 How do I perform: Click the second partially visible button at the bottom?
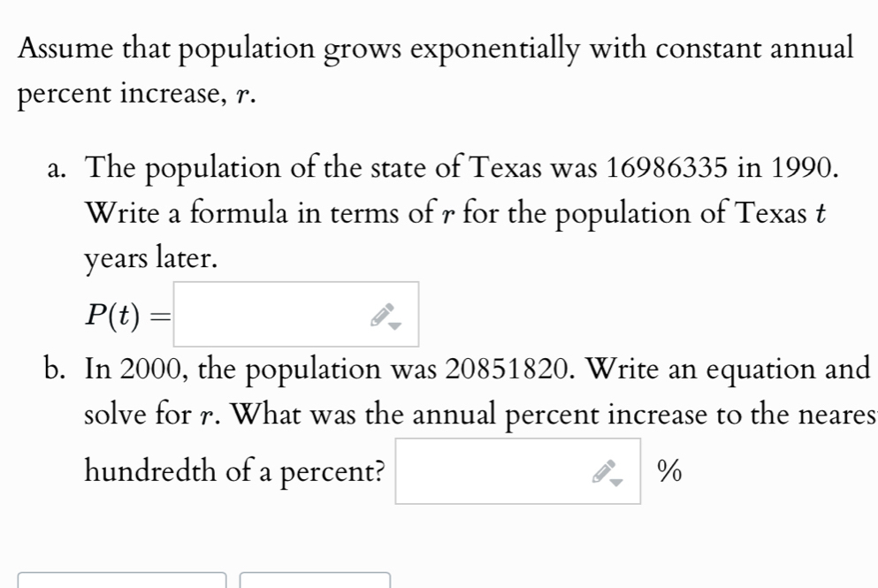(x=315, y=580)
